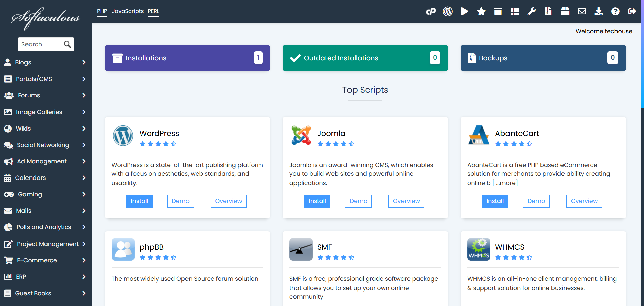Click the Guest Books book icon
Screen dimensions: 644x306
7,293
